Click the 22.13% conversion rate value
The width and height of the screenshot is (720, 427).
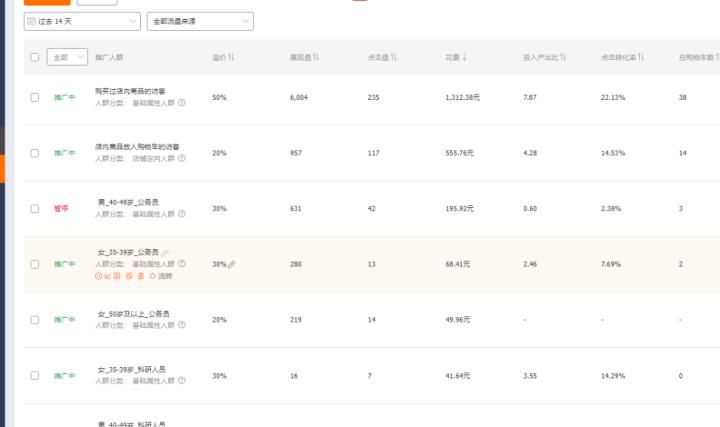coord(613,97)
